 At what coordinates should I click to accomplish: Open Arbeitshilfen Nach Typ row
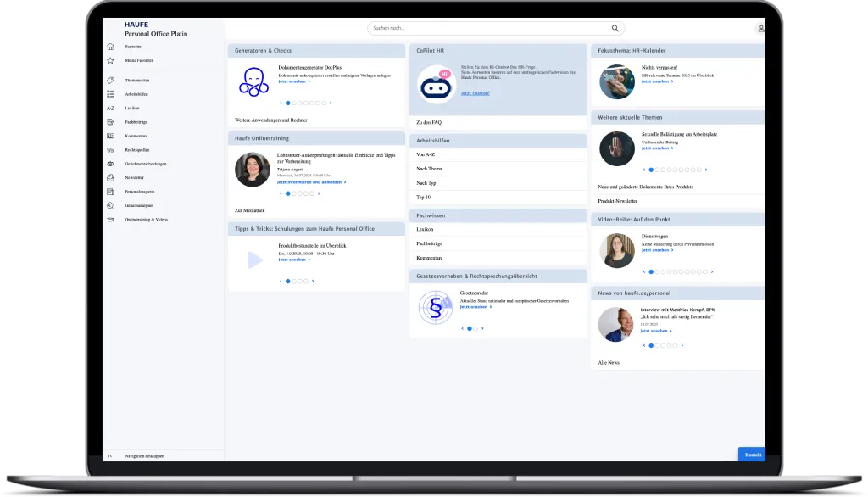[x=498, y=183]
